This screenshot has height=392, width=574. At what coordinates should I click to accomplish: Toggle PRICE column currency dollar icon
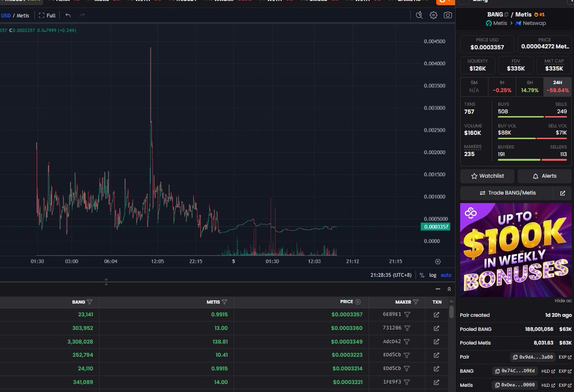pyautogui.click(x=358, y=302)
